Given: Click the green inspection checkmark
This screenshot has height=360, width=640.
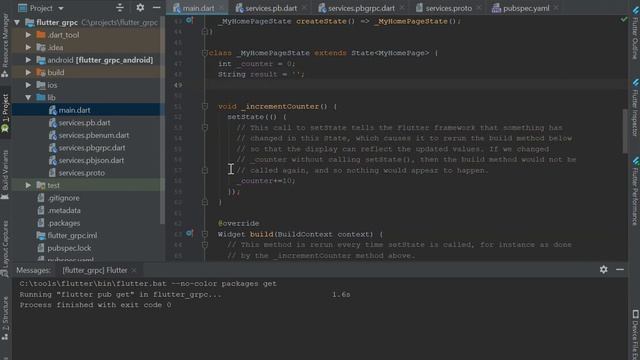Looking at the screenshot, I should [623, 19].
